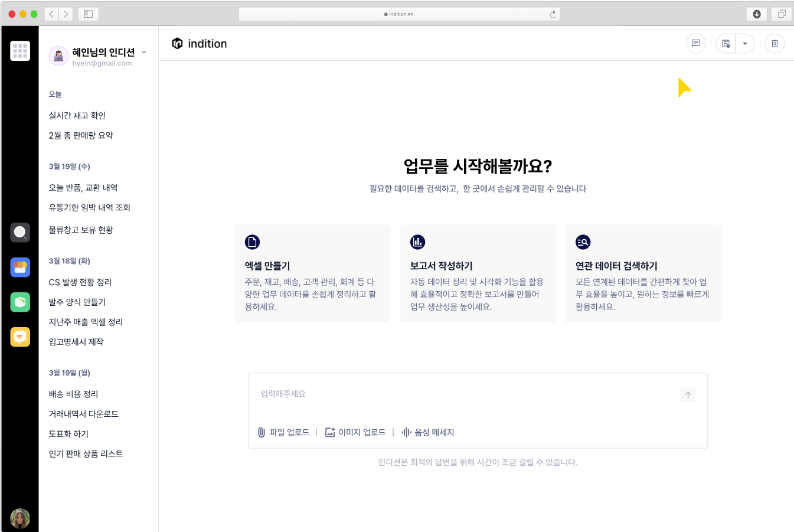The image size is (794, 532).
Task: Open the 유통기한 임박 내역 조회 chat
Action: coord(89,207)
